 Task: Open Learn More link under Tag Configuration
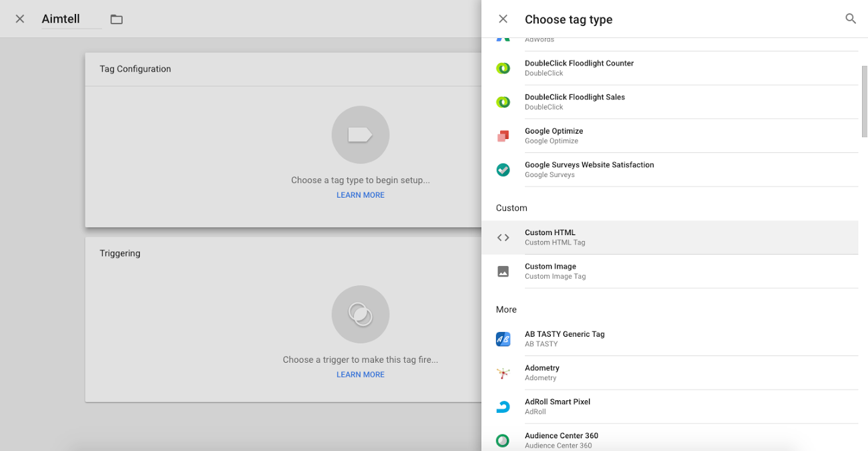(361, 195)
